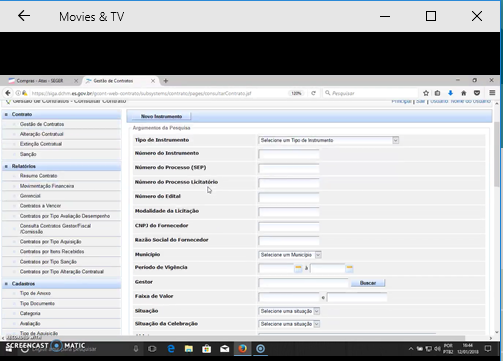Viewport: 503px width, 361px height.
Task: Open the Pocket shield icon
Action: coord(477,93)
